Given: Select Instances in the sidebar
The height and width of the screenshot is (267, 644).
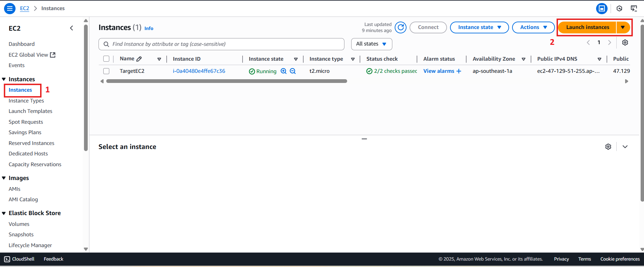Looking at the screenshot, I should point(20,90).
